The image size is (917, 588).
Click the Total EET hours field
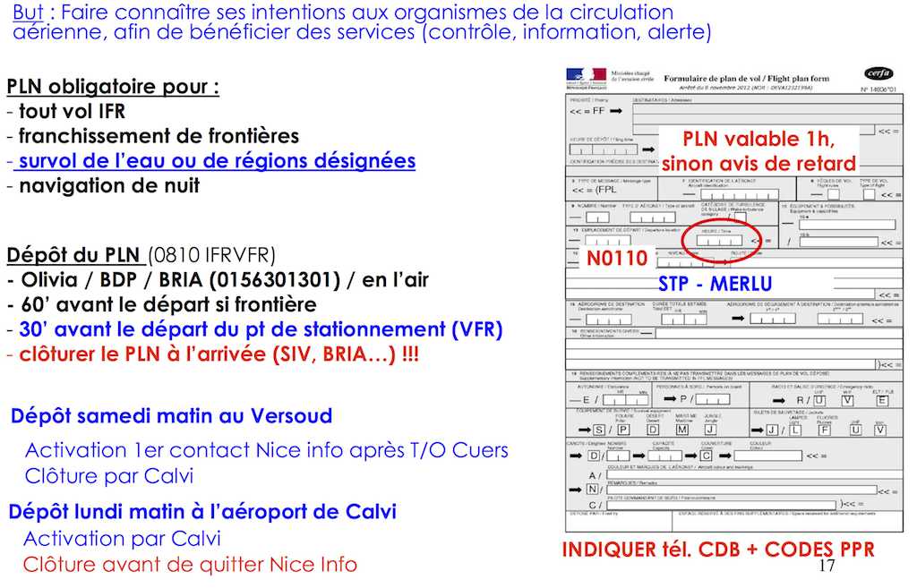tap(673, 320)
